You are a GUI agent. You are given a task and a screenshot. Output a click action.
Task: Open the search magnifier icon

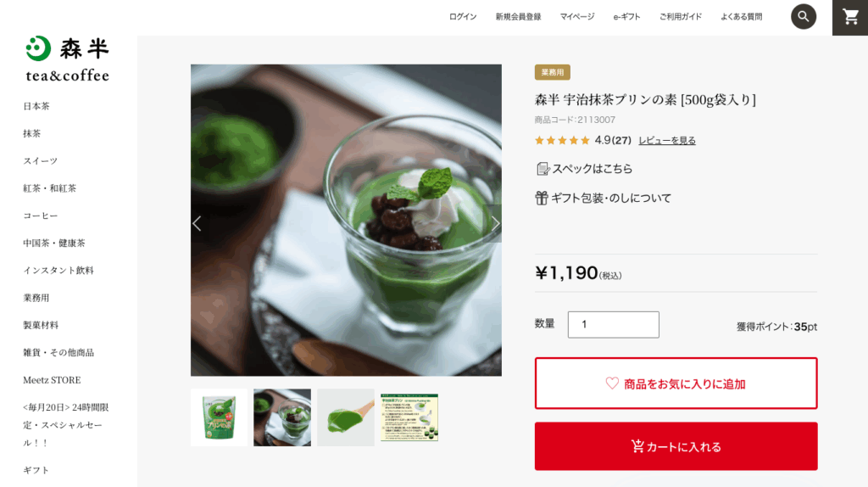[x=804, y=17]
